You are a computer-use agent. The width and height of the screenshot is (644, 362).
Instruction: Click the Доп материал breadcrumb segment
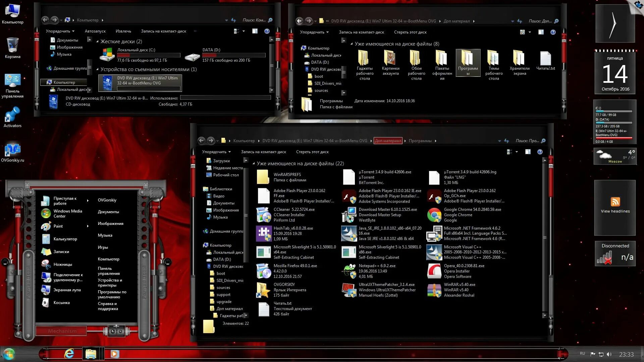point(388,141)
